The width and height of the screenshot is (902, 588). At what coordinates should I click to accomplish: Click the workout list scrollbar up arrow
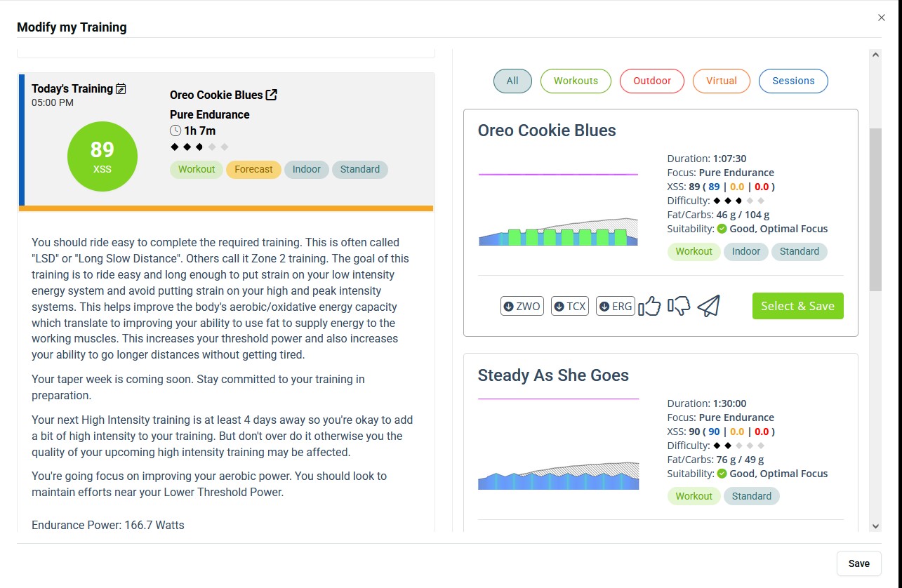875,55
